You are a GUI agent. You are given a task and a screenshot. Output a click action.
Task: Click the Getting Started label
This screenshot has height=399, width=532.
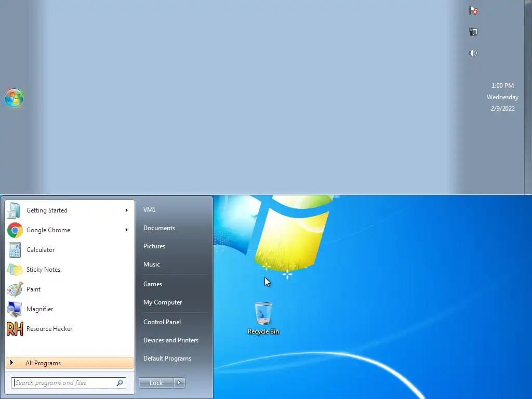coord(47,210)
